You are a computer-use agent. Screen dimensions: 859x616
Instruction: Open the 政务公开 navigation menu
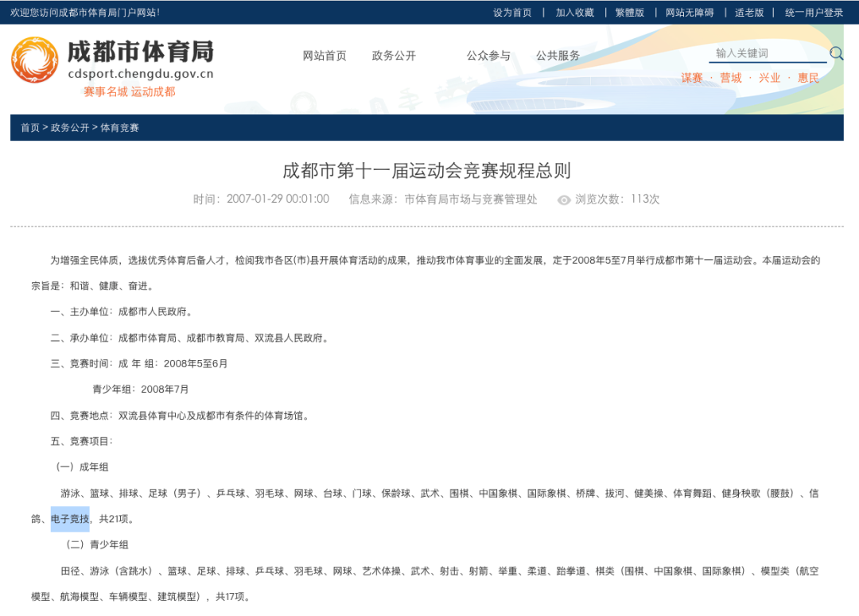pos(394,56)
